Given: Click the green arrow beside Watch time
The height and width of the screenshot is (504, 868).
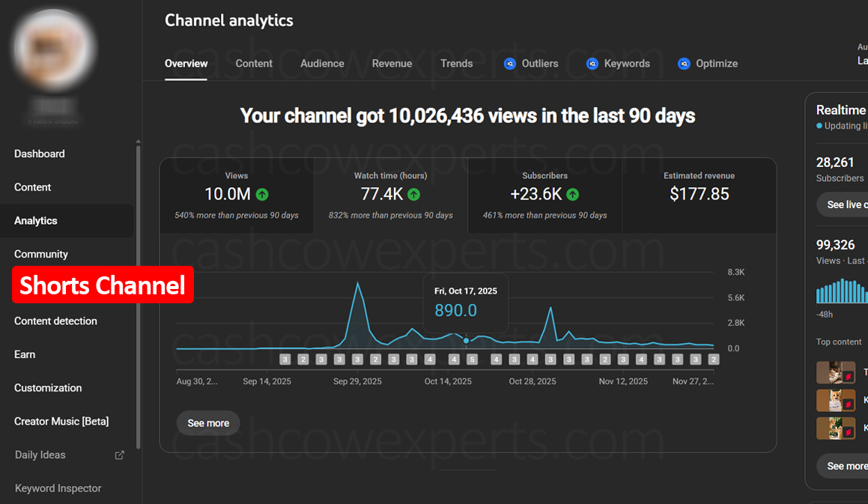Looking at the screenshot, I should pos(414,194).
